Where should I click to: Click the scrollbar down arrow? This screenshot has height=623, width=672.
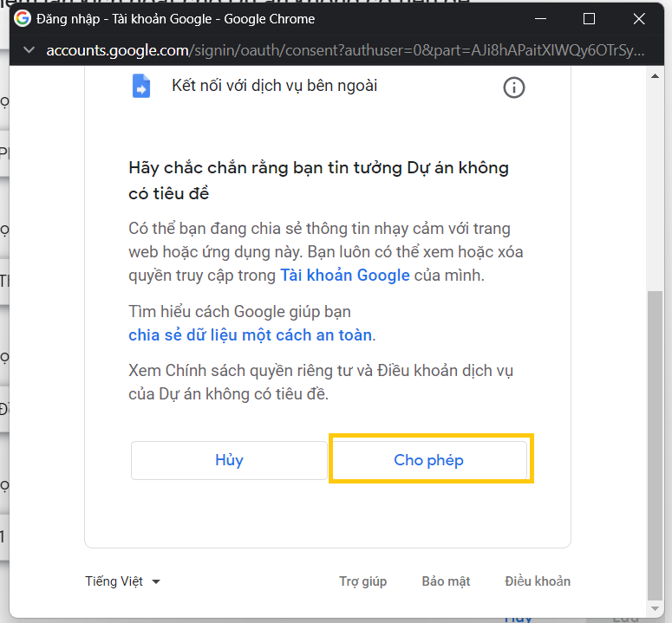(655, 608)
